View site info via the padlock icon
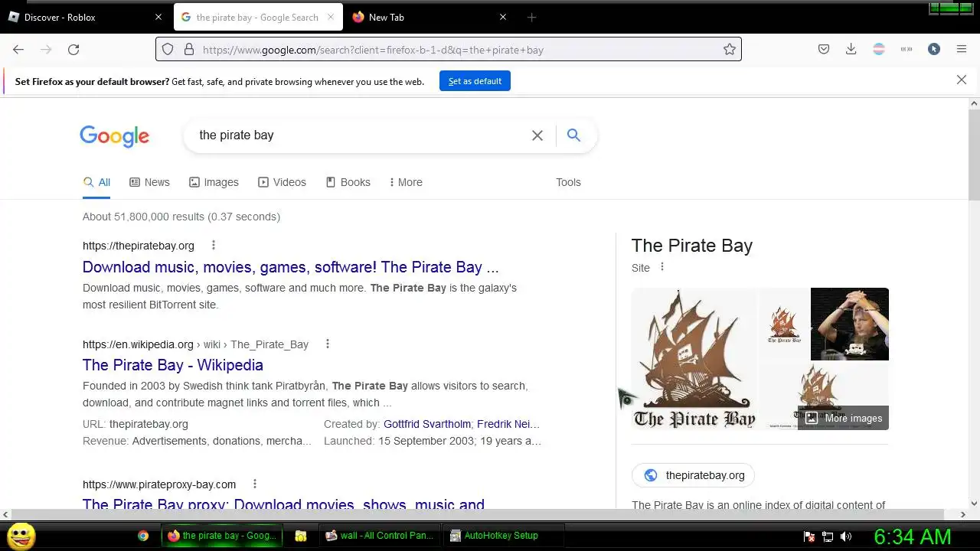 click(189, 49)
